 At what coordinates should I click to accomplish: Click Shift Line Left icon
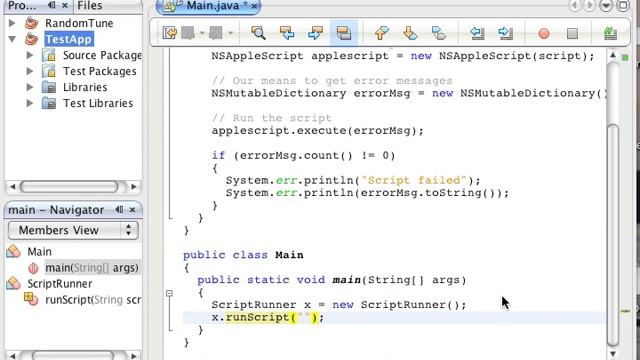tap(477, 33)
